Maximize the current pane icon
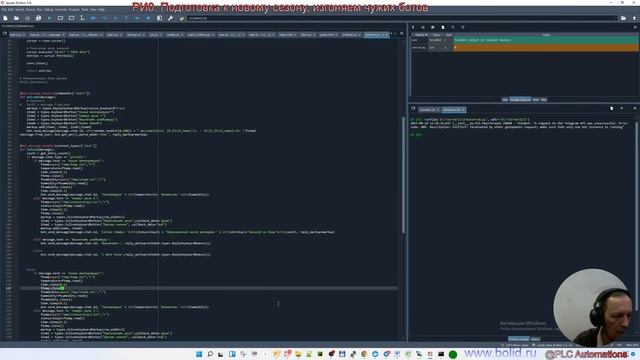This screenshot has height=360, width=640. [160, 18]
